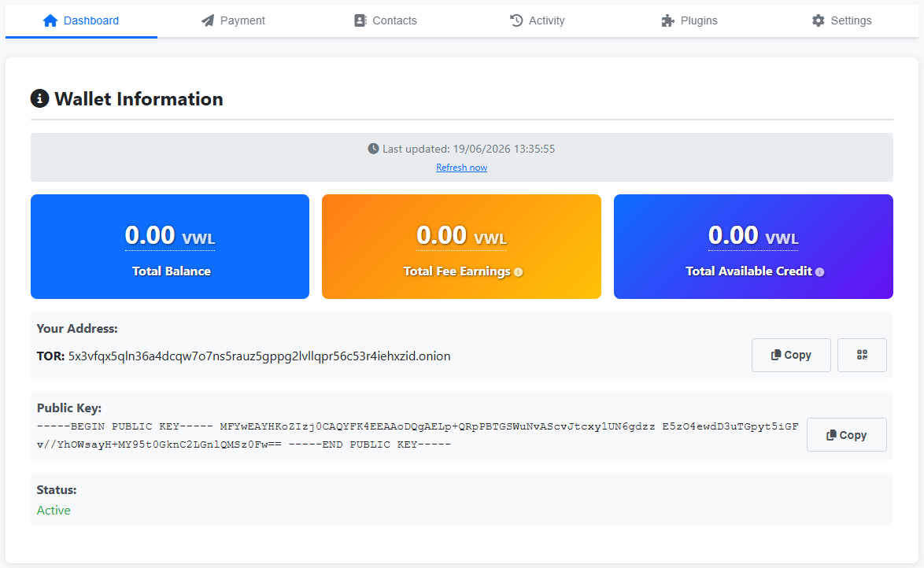The height and width of the screenshot is (568, 924).
Task: Click the Active status text
Action: tap(54, 511)
